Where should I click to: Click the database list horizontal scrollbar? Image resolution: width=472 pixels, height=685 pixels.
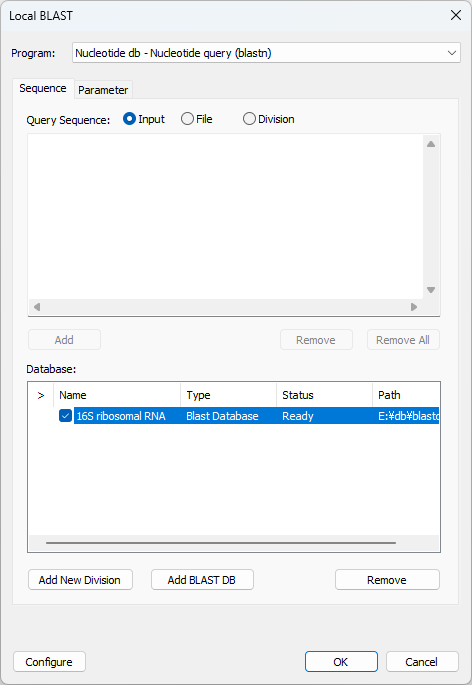pos(221,543)
